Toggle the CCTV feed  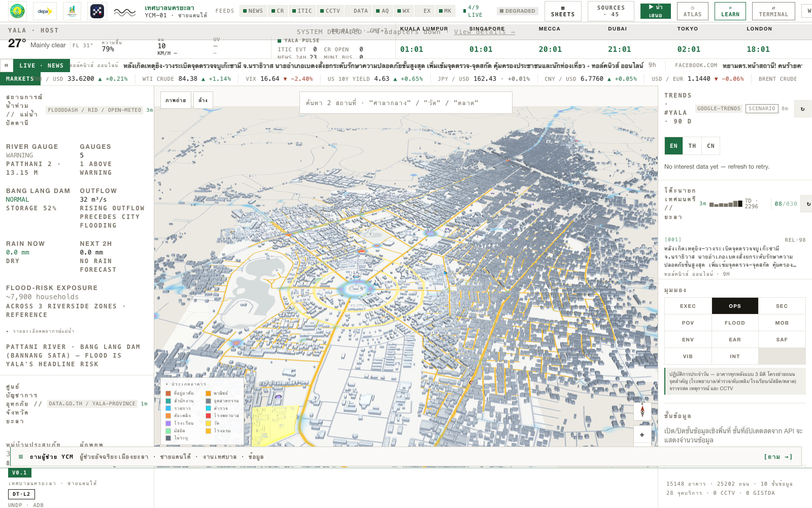pyautogui.click(x=330, y=11)
